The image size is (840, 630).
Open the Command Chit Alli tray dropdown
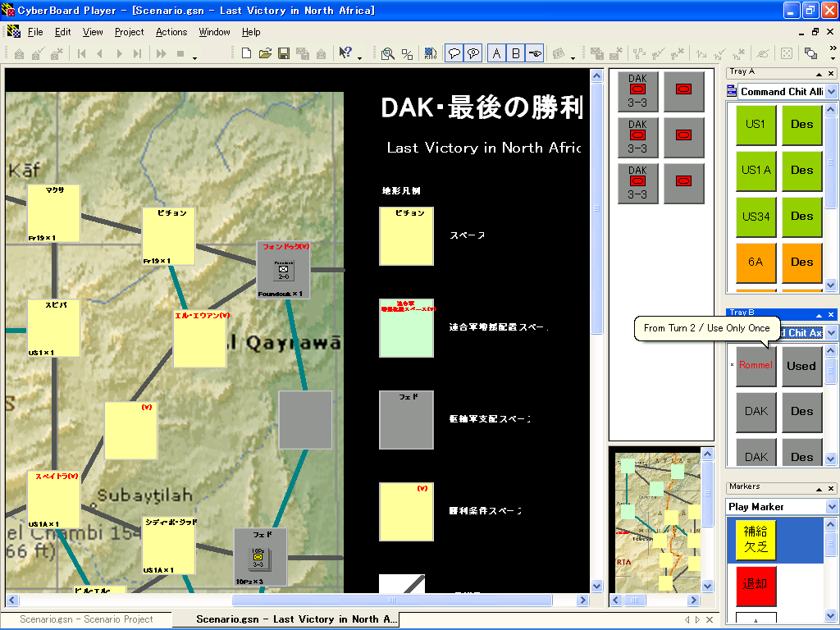[x=832, y=92]
